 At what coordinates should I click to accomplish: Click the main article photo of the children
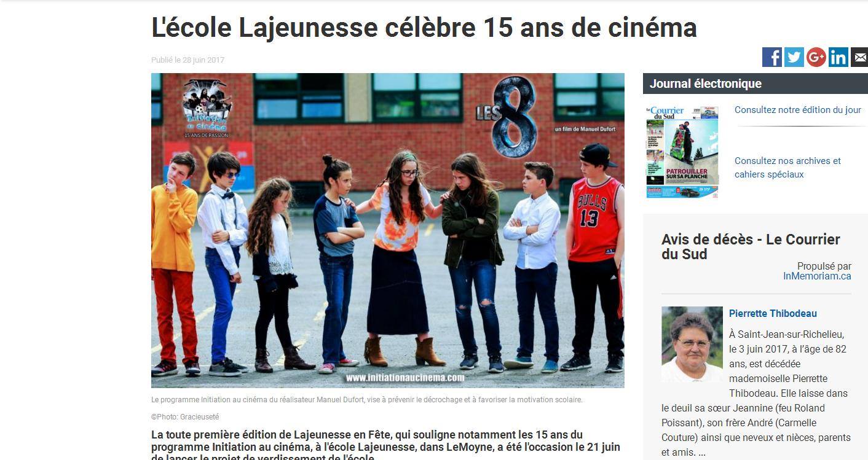click(x=388, y=230)
